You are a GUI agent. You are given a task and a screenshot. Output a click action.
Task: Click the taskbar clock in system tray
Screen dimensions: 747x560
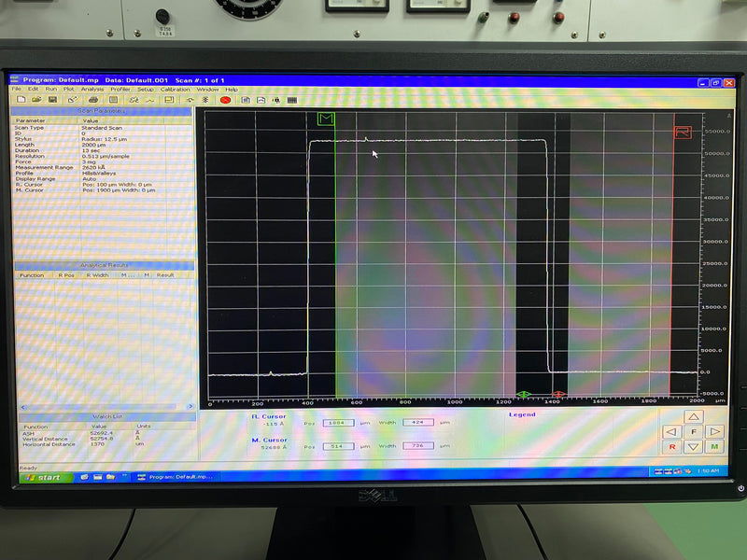click(x=708, y=471)
